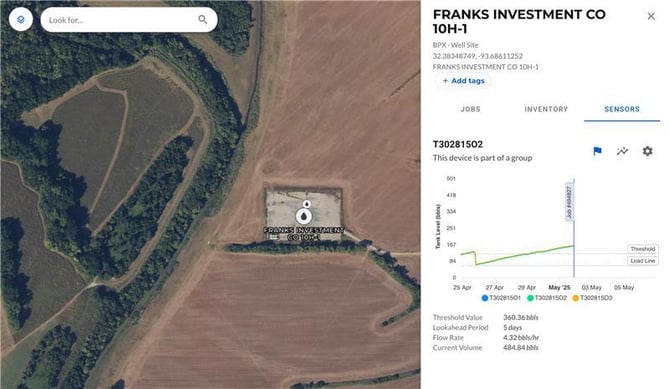Open sensor settings gear icon
Viewport: 670px width, 389px height.
coord(647,151)
